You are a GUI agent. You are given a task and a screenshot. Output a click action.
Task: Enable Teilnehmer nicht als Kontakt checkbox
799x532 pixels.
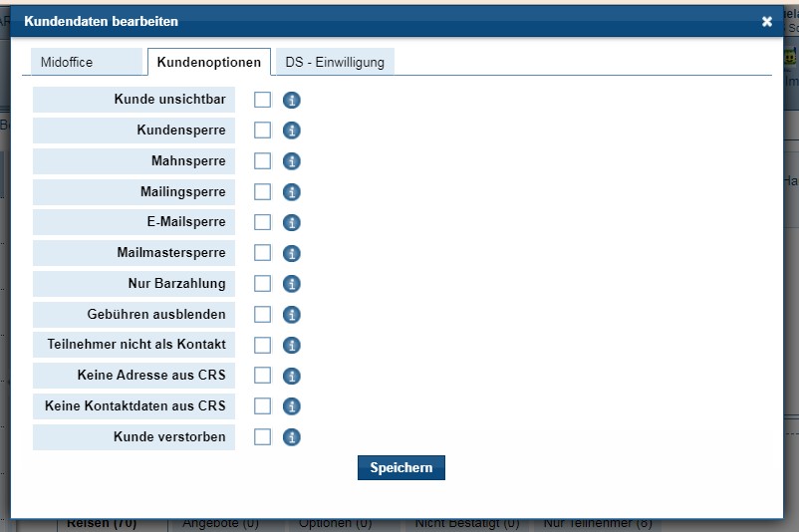262,345
